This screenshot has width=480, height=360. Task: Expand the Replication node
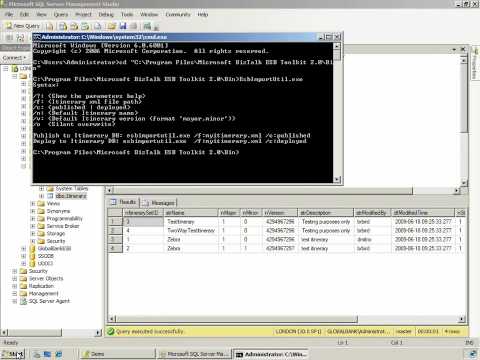coord(15,286)
